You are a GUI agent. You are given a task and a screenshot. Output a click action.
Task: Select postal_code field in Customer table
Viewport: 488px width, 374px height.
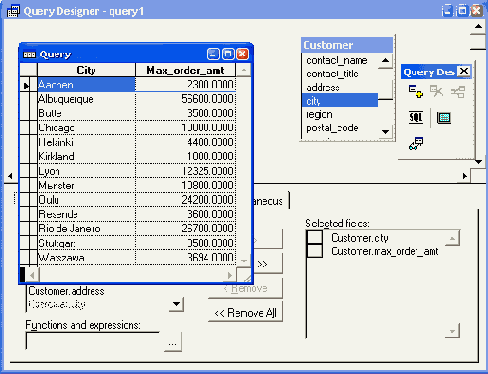[332, 128]
